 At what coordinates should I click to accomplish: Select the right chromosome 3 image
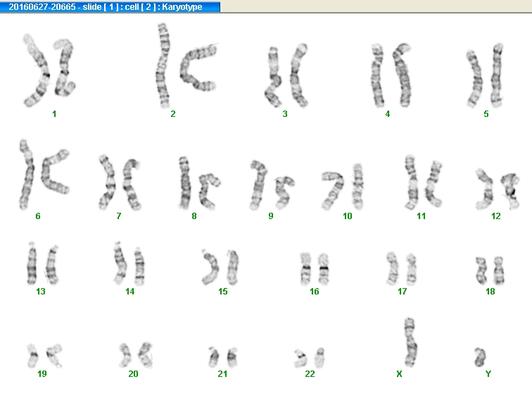[x=298, y=75]
